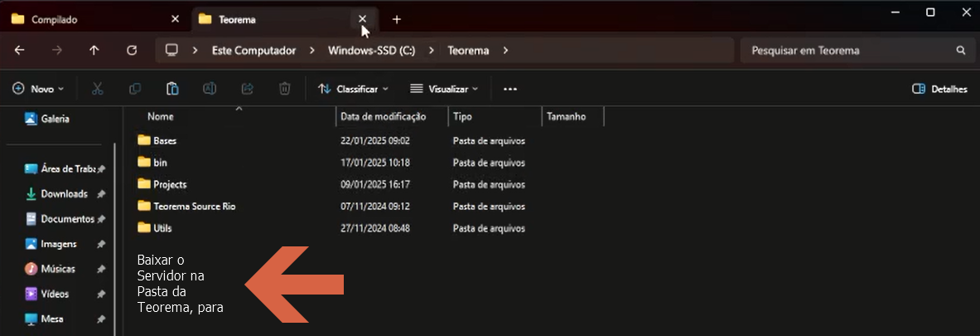Open Mesa in the sidebar
The height and width of the screenshot is (336, 980).
click(44, 319)
